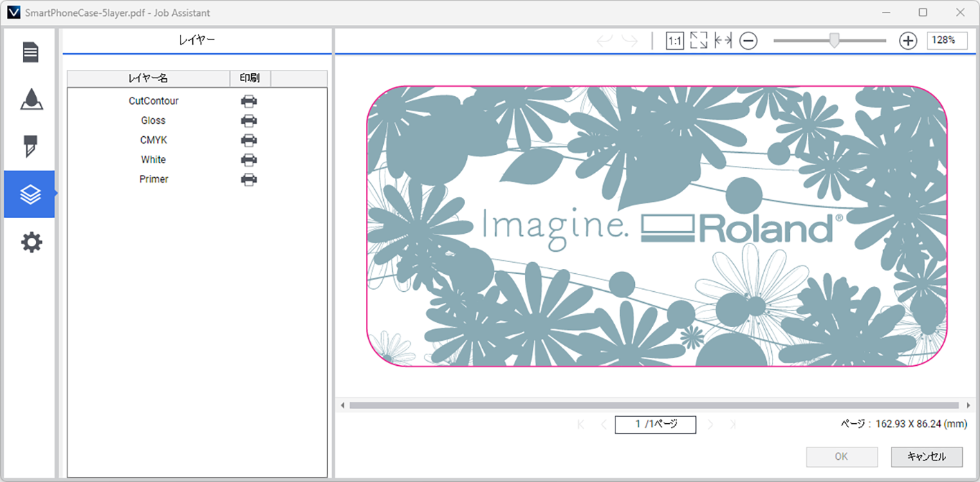980x482 pixels.
Task: Select the CutContour layer name
Action: 154,101
